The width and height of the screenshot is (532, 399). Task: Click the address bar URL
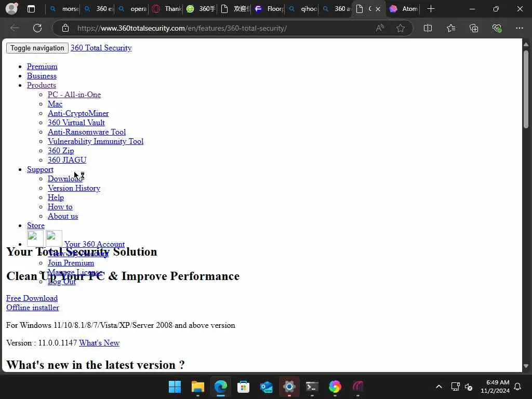pyautogui.click(x=182, y=28)
